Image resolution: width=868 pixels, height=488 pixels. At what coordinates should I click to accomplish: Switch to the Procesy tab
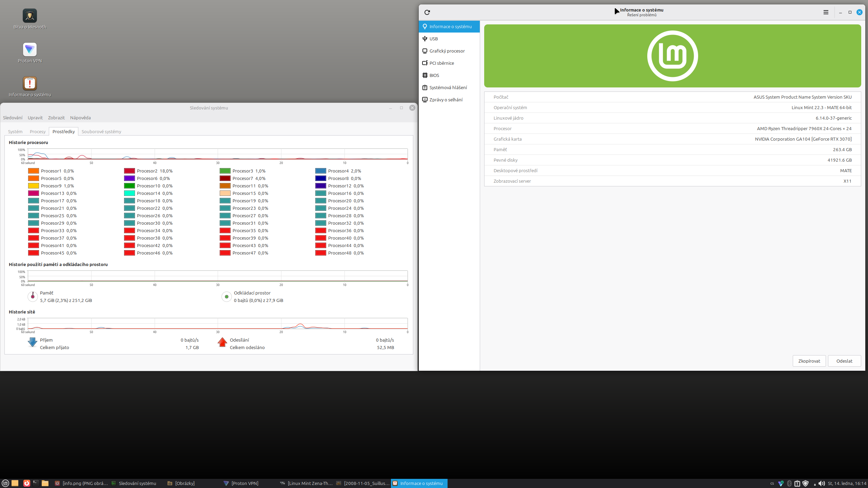click(37, 131)
